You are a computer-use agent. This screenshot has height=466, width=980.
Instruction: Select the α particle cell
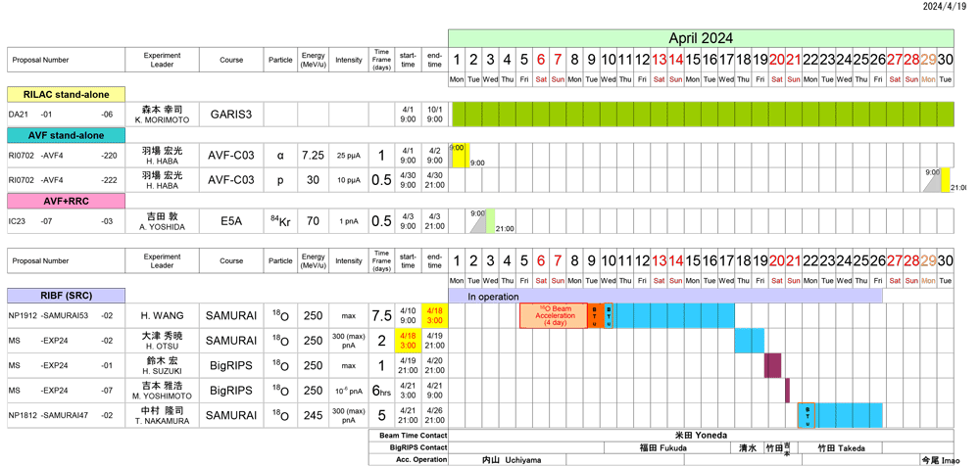(280, 155)
